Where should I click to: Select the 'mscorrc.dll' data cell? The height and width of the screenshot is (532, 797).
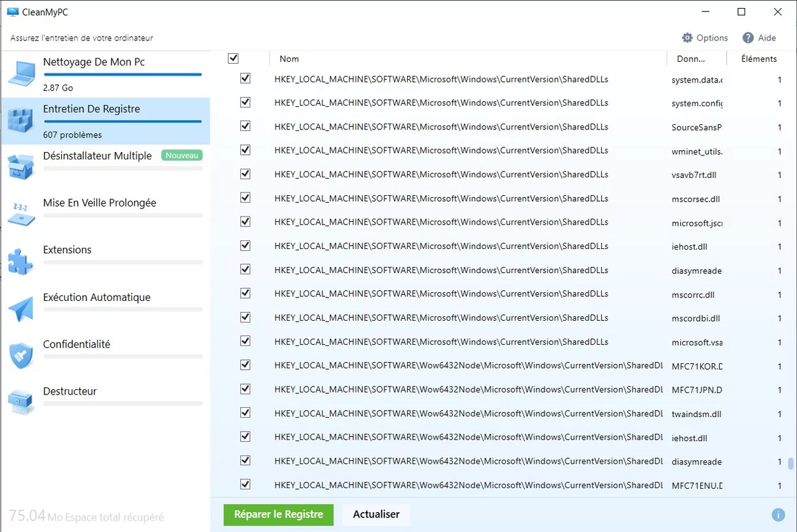click(692, 294)
